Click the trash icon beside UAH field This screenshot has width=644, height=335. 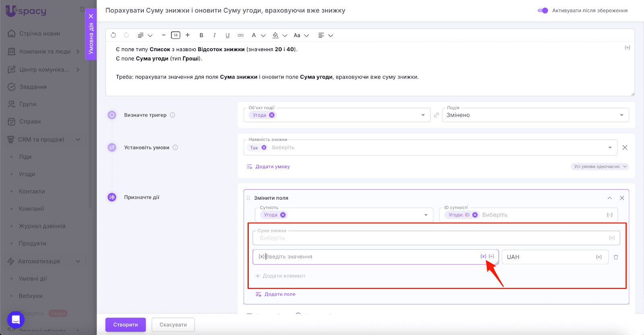pyautogui.click(x=616, y=257)
